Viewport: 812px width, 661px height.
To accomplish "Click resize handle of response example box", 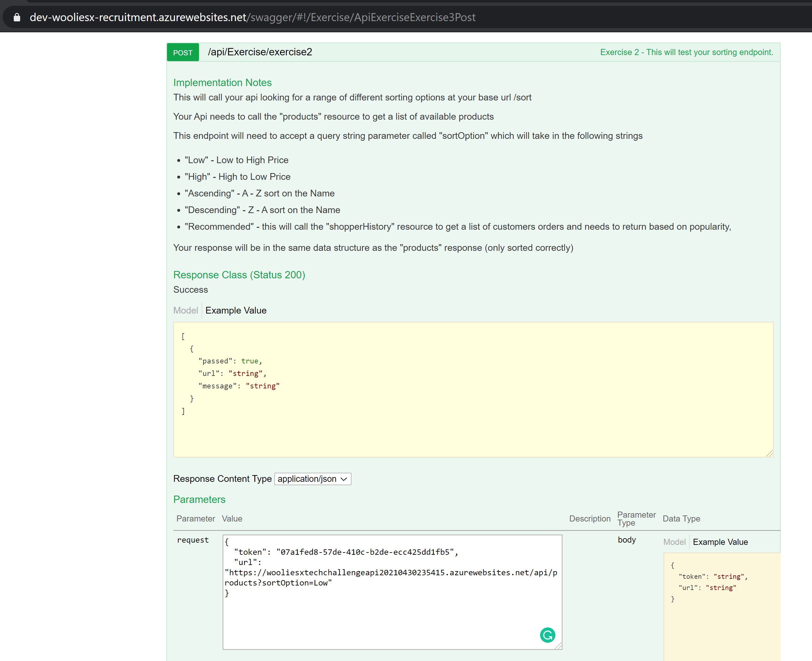I will (769, 453).
